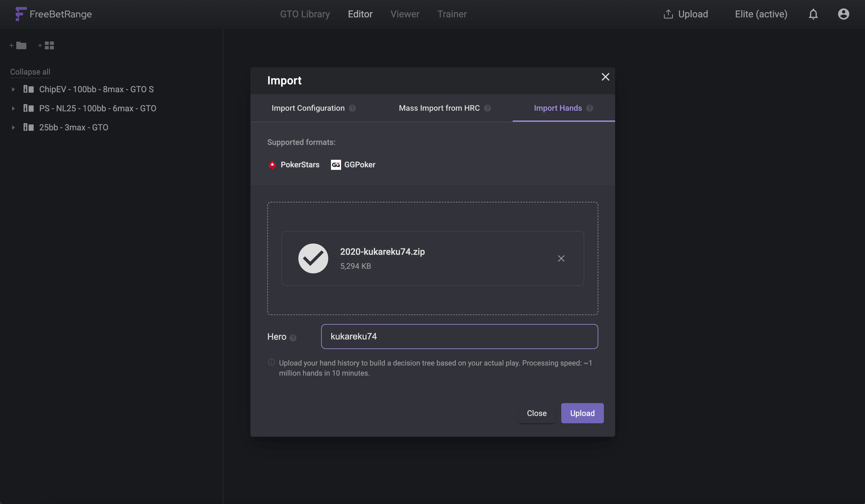The height and width of the screenshot is (504, 865).
Task: Click help icon beside Import Configuration
Action: (352, 108)
